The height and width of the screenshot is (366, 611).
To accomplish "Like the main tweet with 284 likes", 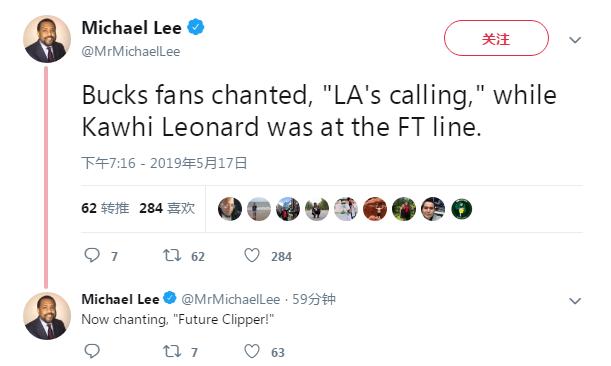I will (252, 255).
